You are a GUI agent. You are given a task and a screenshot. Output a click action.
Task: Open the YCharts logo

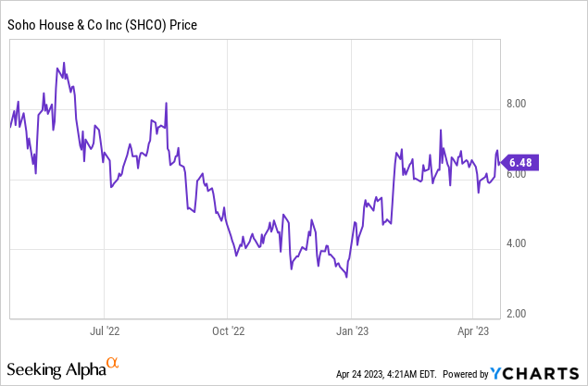(x=535, y=373)
